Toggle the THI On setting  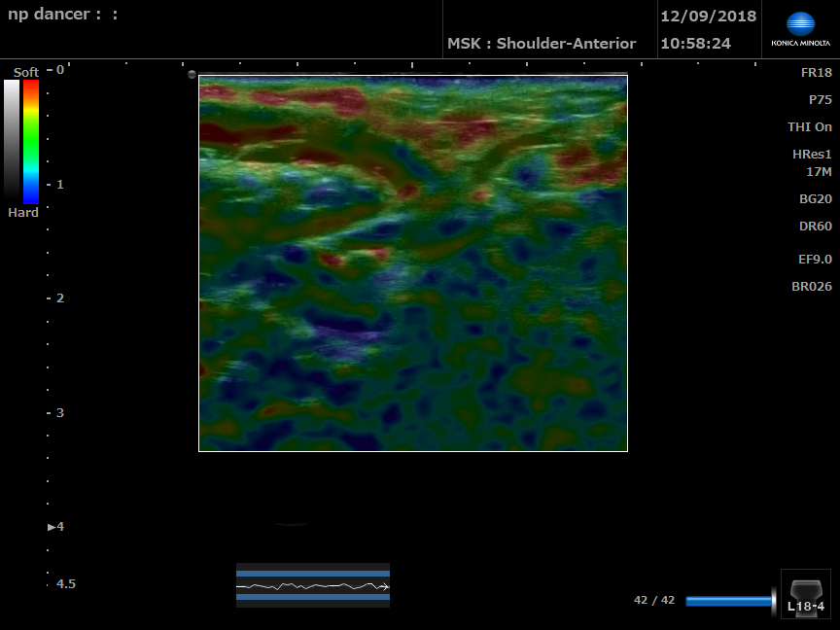[x=809, y=127]
